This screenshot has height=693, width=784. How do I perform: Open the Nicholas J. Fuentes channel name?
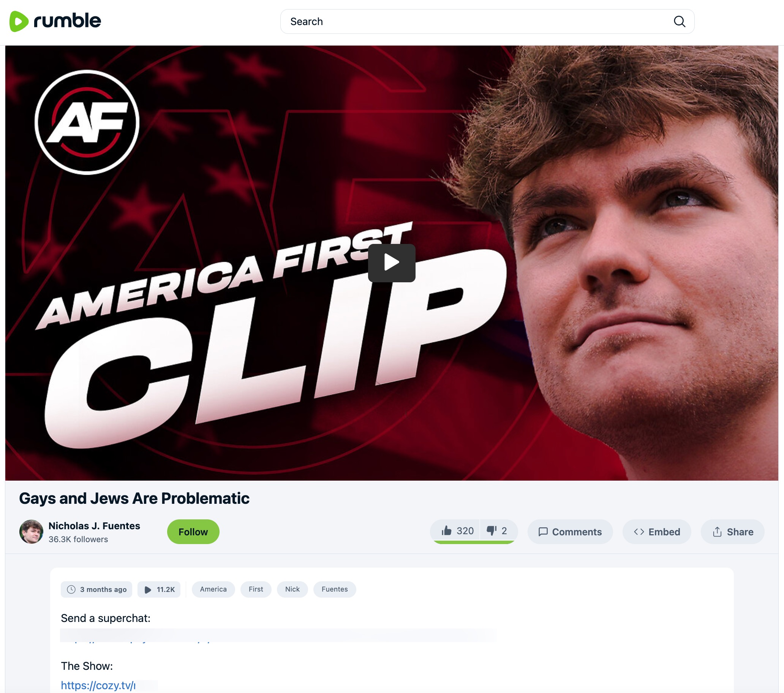pos(94,526)
